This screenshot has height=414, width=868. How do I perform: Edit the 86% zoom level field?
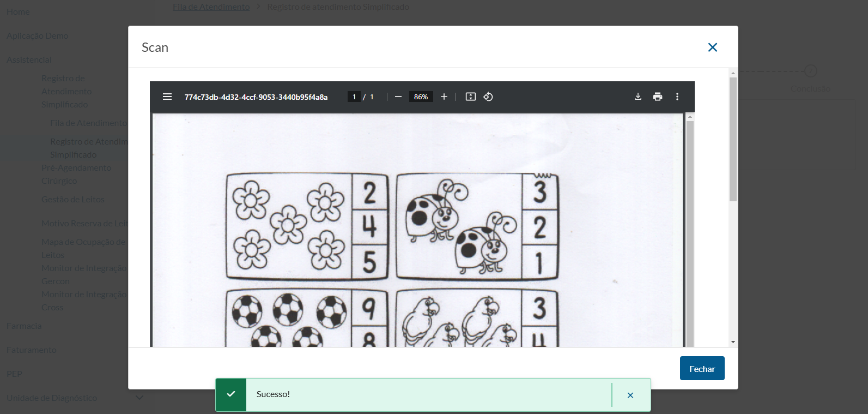click(421, 97)
